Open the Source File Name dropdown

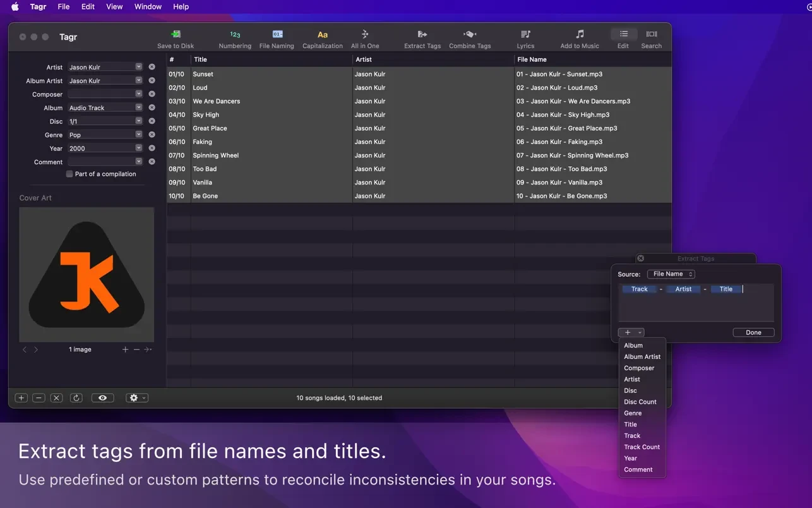tap(671, 274)
